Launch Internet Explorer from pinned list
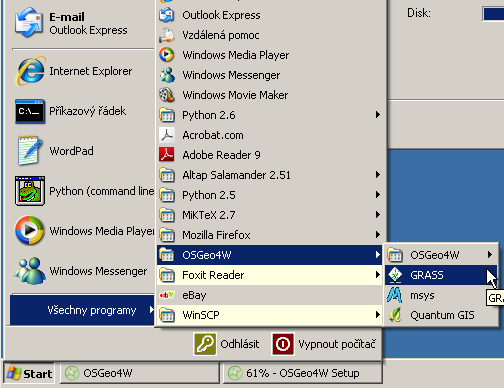Viewport: 504px width, 388px height. point(30,71)
